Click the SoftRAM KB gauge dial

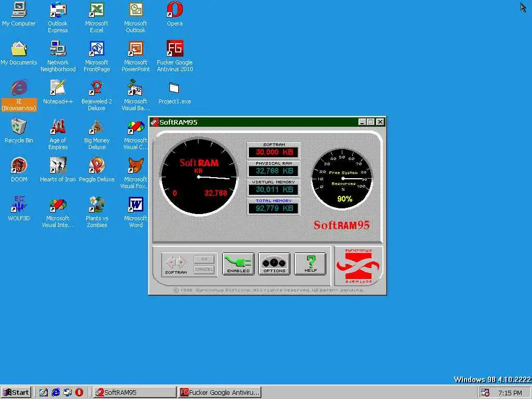click(x=199, y=177)
